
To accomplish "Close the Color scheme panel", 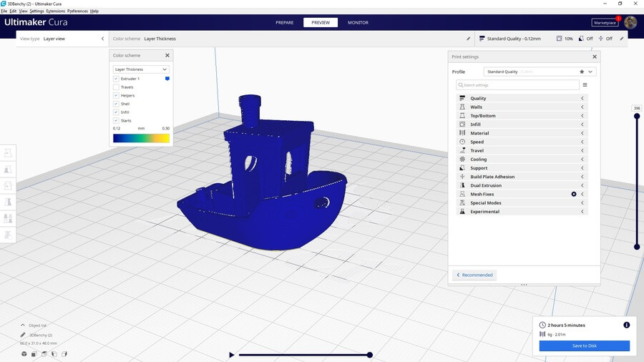I will coord(167,55).
